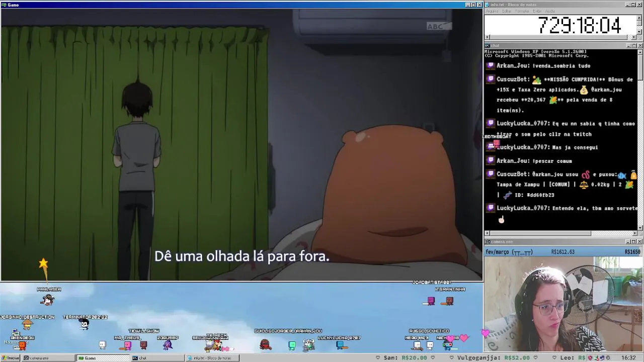The width and height of the screenshot is (644, 362).
Task: Click the Tampa de Xampu [COMUM] item text
Action: pyautogui.click(x=533, y=185)
